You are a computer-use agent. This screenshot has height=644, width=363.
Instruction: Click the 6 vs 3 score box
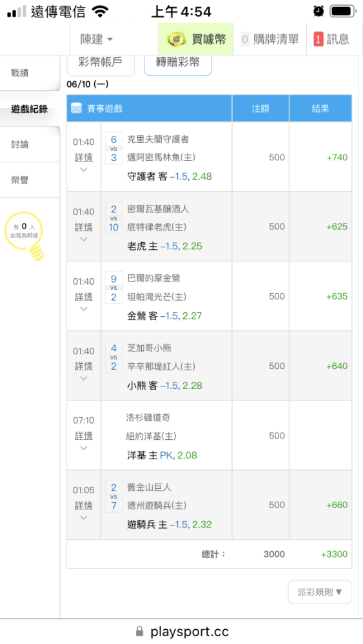pyautogui.click(x=114, y=148)
